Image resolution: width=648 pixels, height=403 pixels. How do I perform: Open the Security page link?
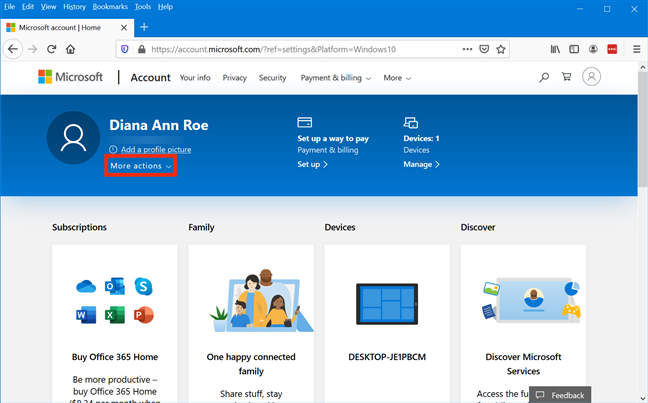point(272,78)
